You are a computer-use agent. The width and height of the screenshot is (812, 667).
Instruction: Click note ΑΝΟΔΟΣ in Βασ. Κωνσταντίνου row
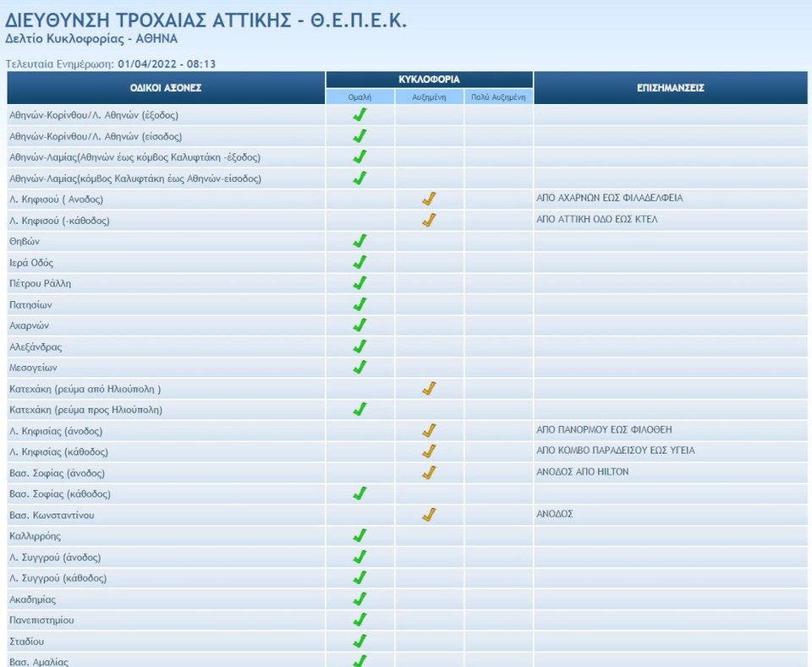[x=555, y=514]
